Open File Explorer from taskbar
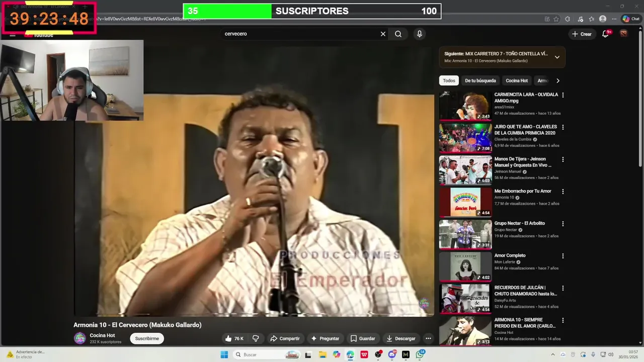 click(x=323, y=354)
